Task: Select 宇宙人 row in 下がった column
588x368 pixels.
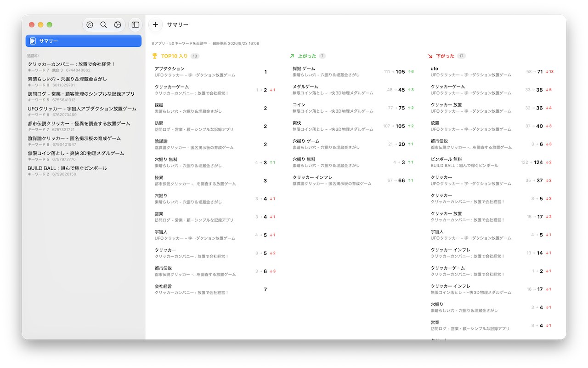Action: coord(491,235)
